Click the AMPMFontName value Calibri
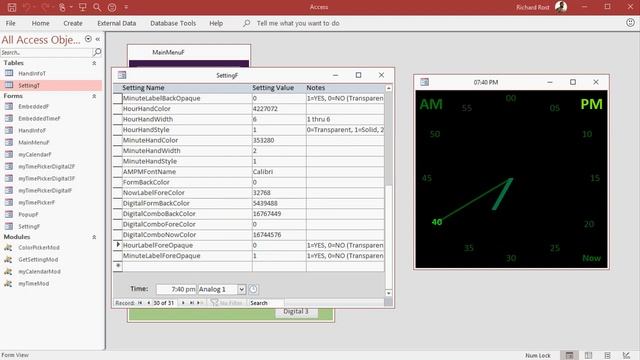640x360 pixels. coord(279,172)
